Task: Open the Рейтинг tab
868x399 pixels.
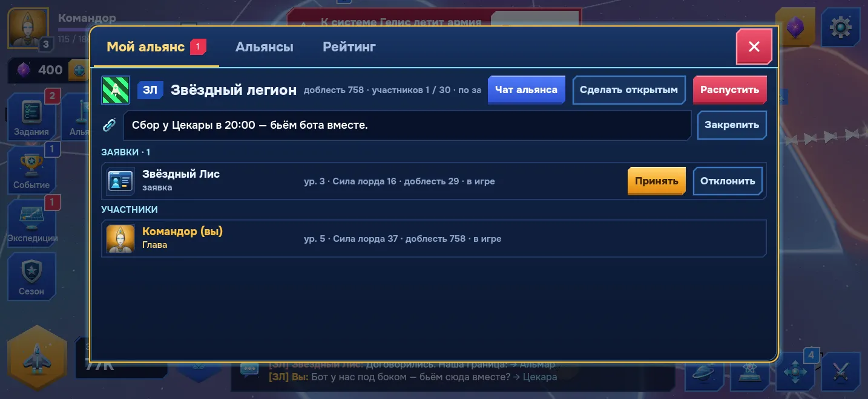Action: (349, 47)
